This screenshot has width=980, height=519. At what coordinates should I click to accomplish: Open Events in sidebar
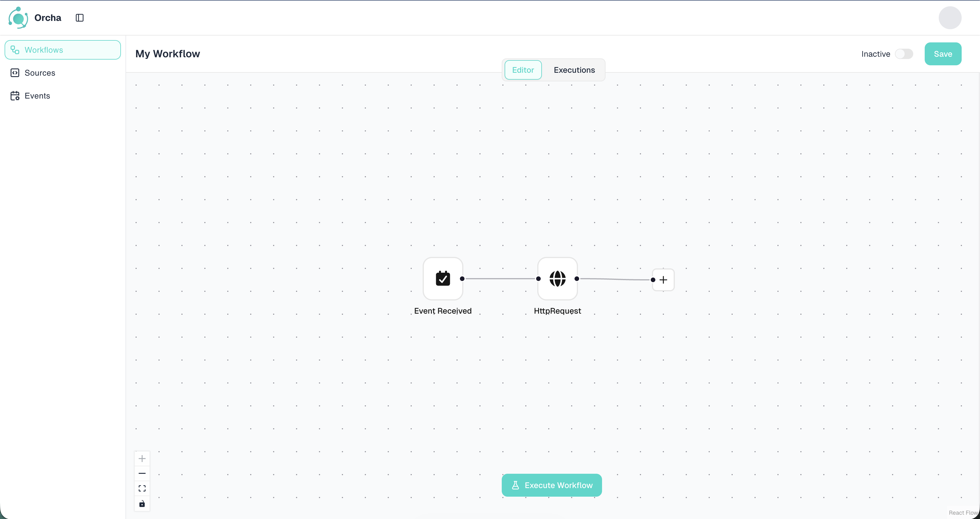tap(37, 96)
